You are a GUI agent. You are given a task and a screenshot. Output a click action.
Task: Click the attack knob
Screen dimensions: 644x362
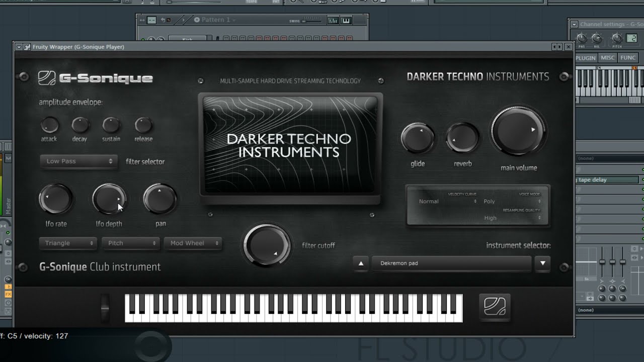pyautogui.click(x=49, y=125)
